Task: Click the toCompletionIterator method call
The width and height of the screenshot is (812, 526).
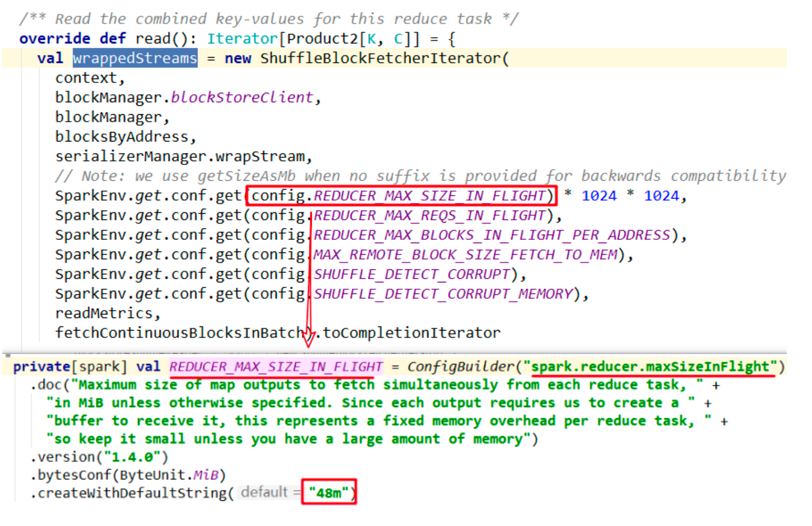Action: 412,333
